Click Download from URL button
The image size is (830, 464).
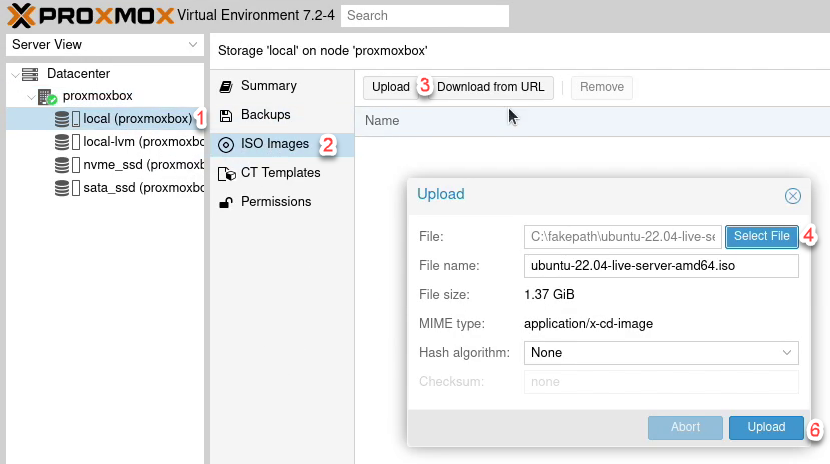[x=491, y=87]
